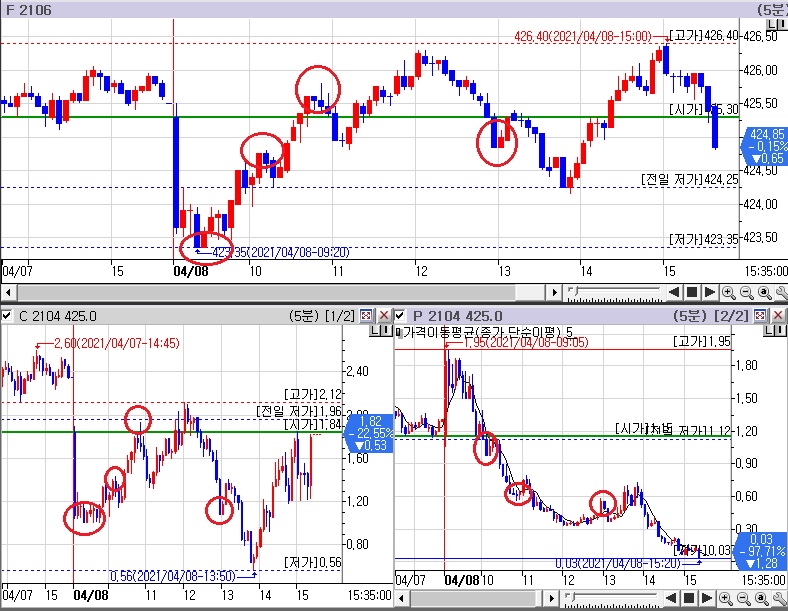Click the F 2106 zoom slider handle
The height and width of the screenshot is (611, 788).
[574, 290]
